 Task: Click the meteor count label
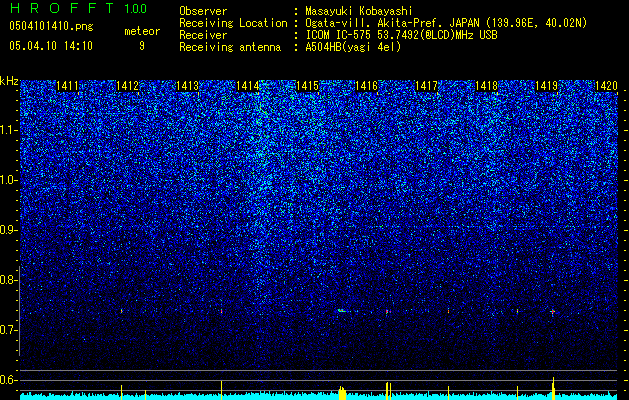(x=142, y=31)
